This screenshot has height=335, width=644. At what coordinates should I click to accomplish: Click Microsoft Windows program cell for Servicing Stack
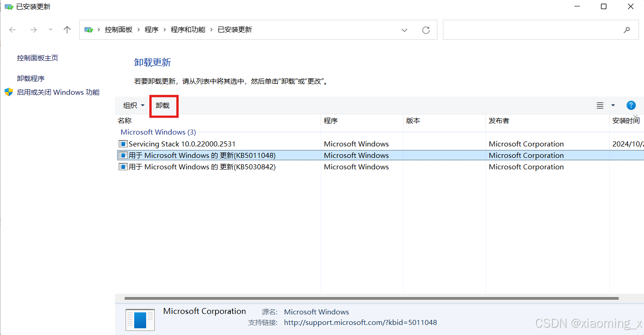(356, 144)
